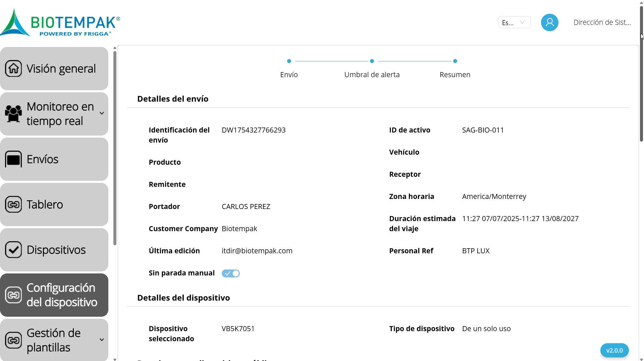644x361 pixels.
Task: Click the sidebar scrollbar thumb
Action: 115,148
